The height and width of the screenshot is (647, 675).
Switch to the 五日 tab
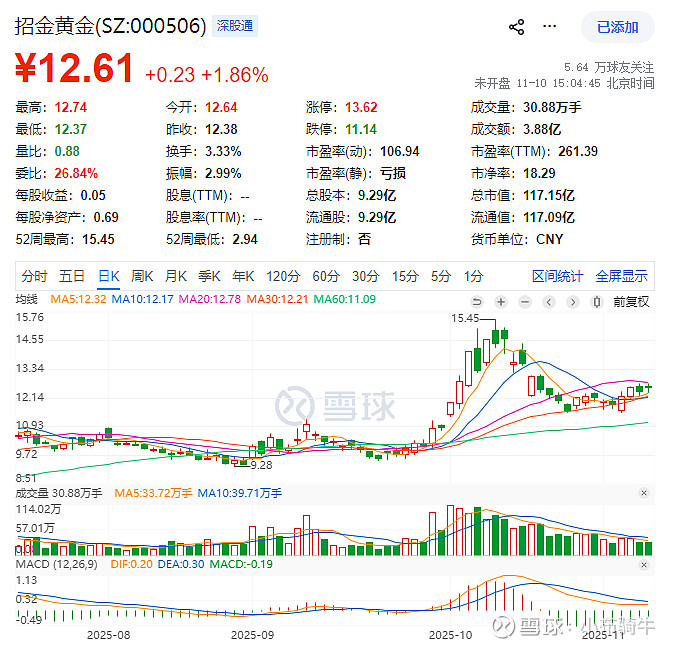click(x=71, y=276)
